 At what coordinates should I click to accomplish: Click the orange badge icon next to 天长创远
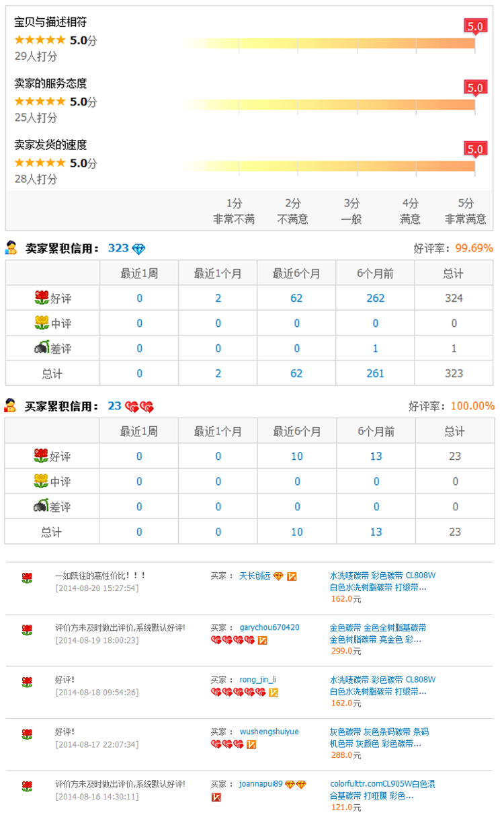tap(292, 576)
